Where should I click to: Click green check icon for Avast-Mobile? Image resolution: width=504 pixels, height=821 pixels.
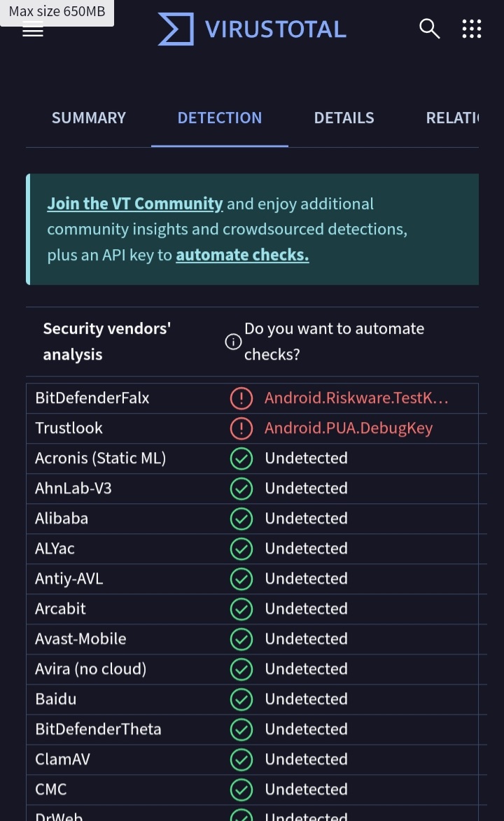tap(241, 639)
